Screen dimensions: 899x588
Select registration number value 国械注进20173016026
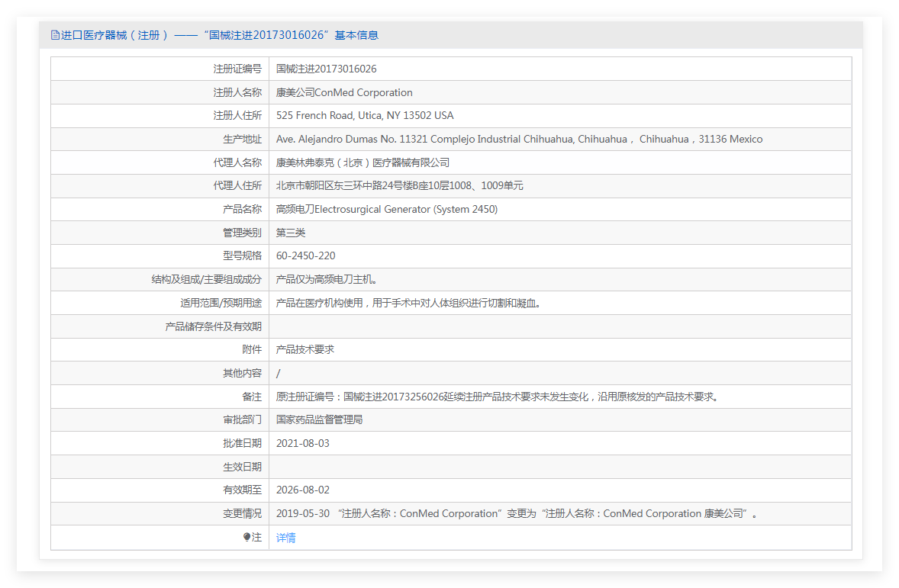coord(326,69)
